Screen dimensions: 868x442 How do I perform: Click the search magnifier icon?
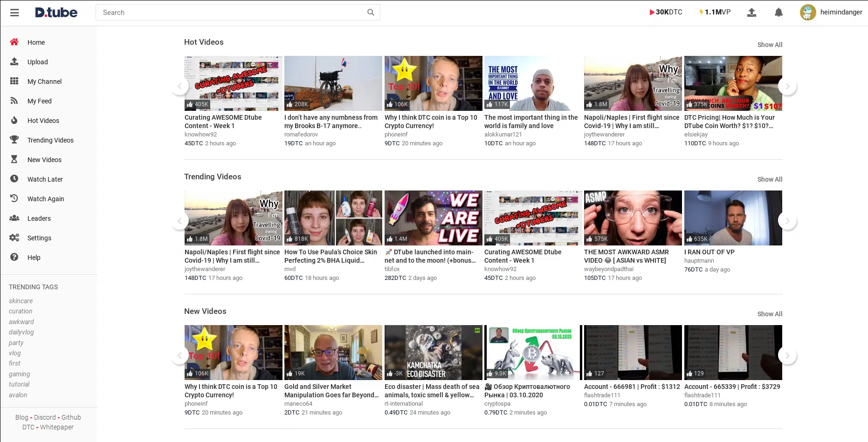pyautogui.click(x=371, y=13)
